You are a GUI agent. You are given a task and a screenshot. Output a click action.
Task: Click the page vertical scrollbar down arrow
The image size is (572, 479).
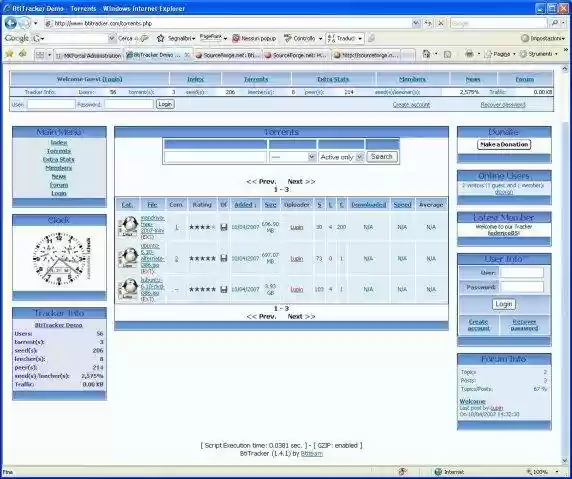[565, 461]
